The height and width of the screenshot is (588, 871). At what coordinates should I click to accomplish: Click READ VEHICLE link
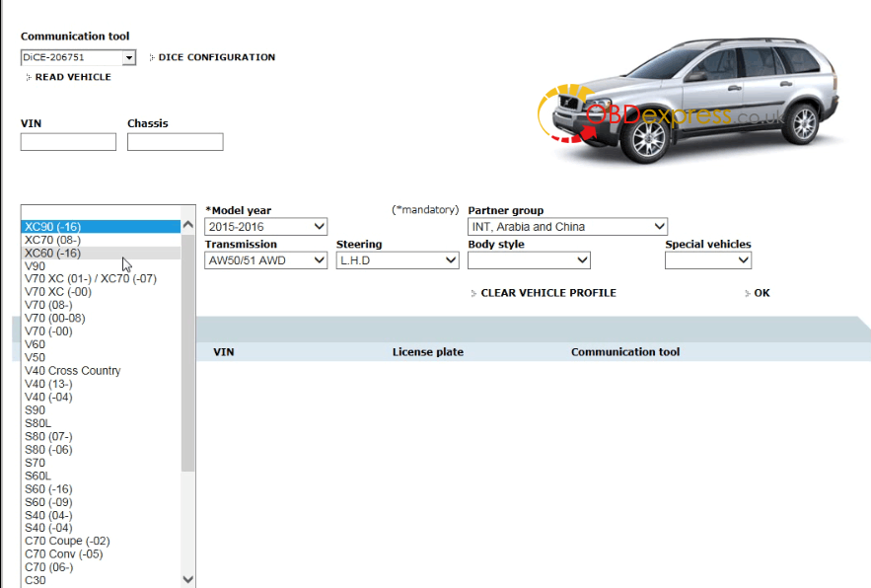tap(73, 77)
